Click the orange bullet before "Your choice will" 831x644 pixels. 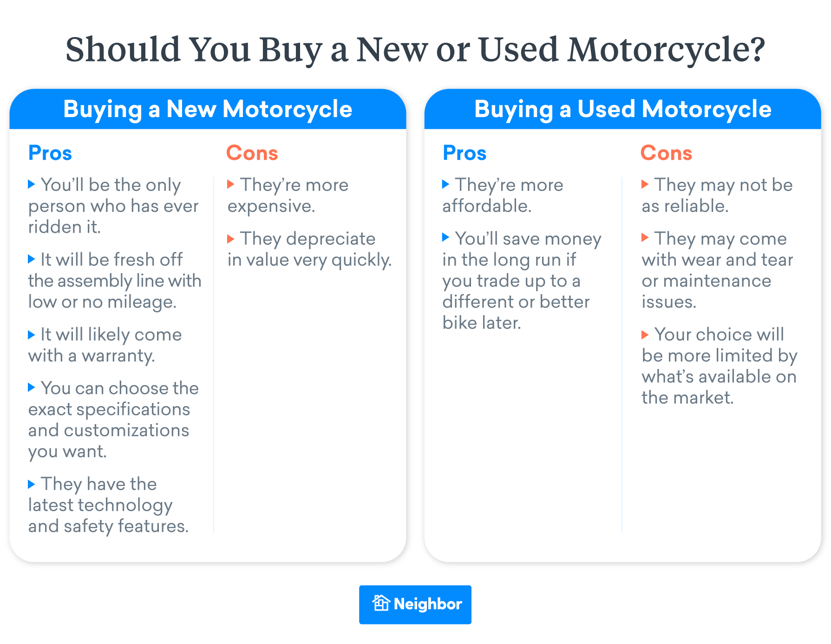point(645,334)
